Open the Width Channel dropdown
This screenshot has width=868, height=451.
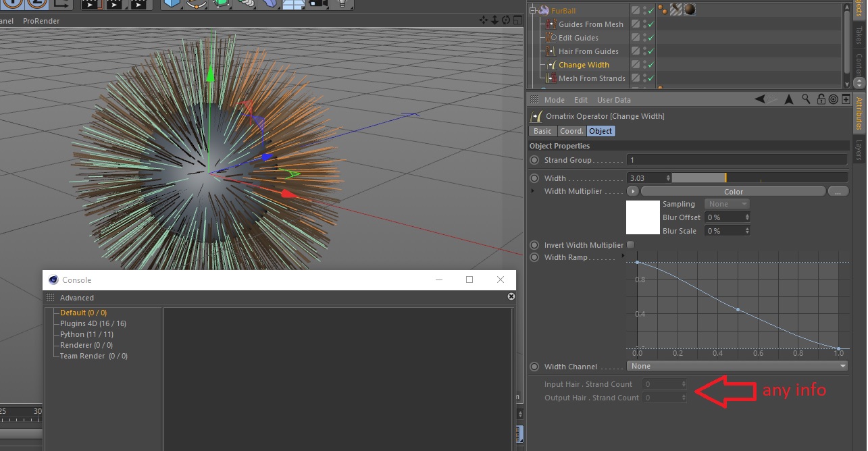737,366
